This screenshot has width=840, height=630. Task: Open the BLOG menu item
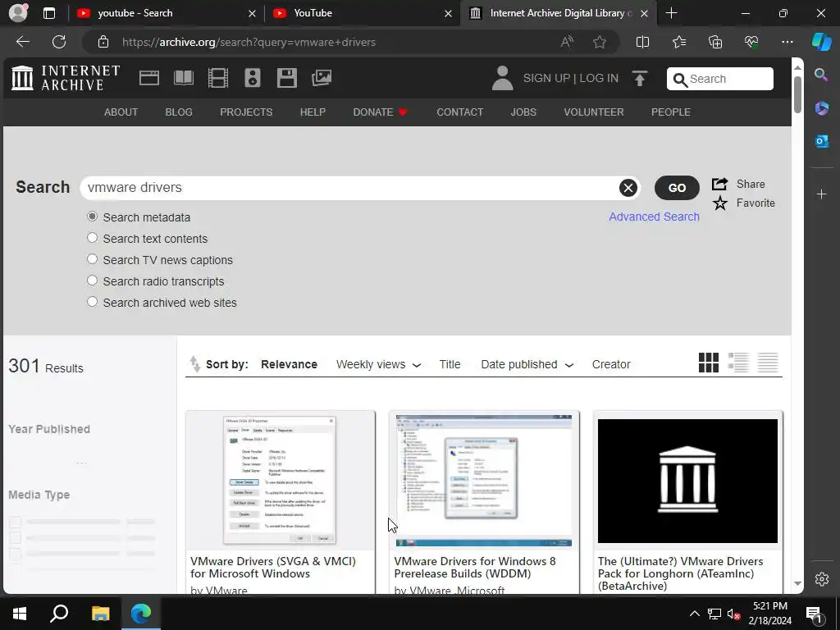pyautogui.click(x=179, y=112)
